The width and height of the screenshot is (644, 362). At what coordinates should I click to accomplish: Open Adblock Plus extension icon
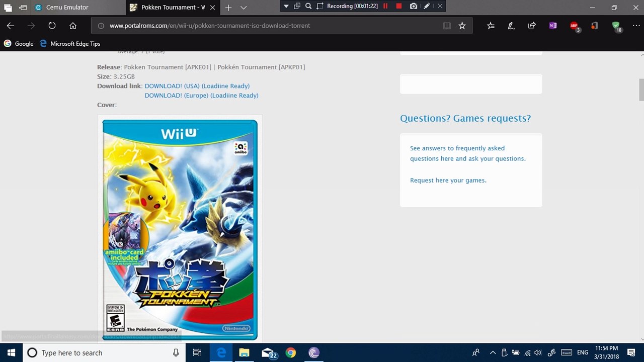pyautogui.click(x=575, y=26)
